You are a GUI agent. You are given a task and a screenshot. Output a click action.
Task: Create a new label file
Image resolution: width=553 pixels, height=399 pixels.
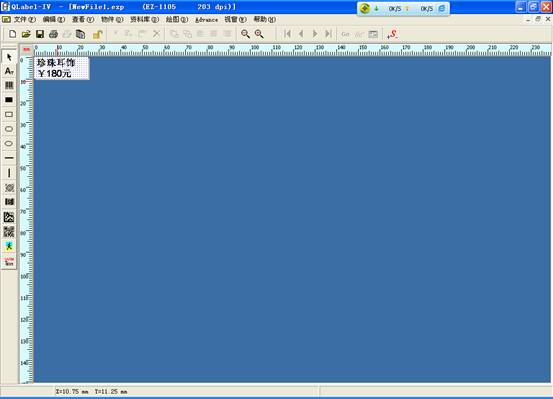click(x=12, y=34)
